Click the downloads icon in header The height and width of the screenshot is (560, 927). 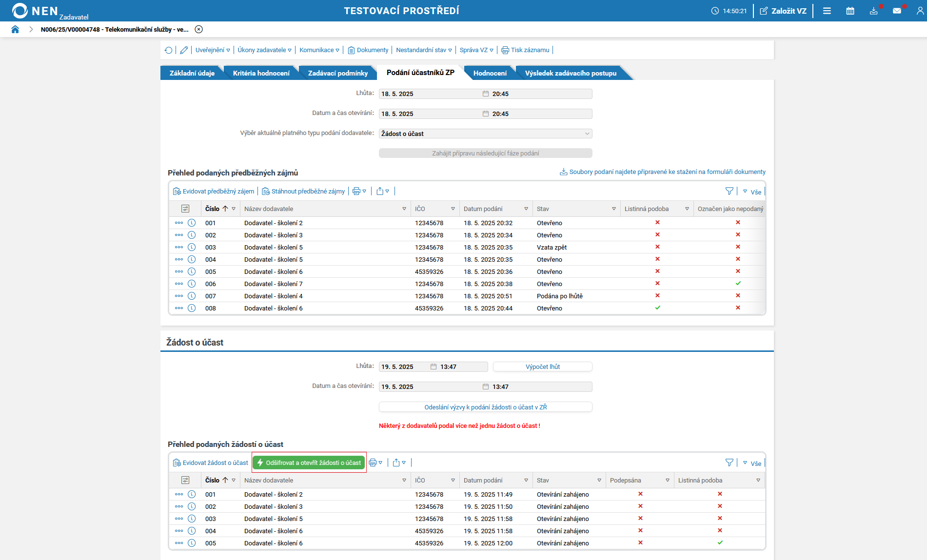pyautogui.click(x=873, y=11)
